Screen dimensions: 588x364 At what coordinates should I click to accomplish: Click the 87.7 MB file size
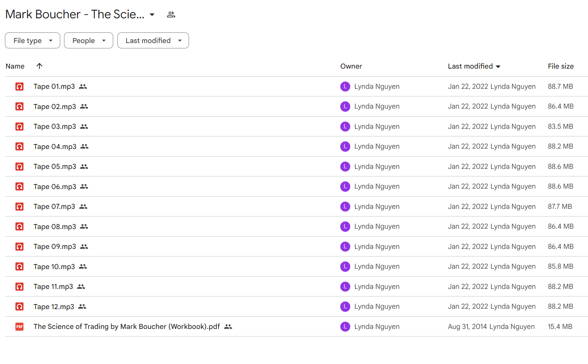(x=560, y=207)
